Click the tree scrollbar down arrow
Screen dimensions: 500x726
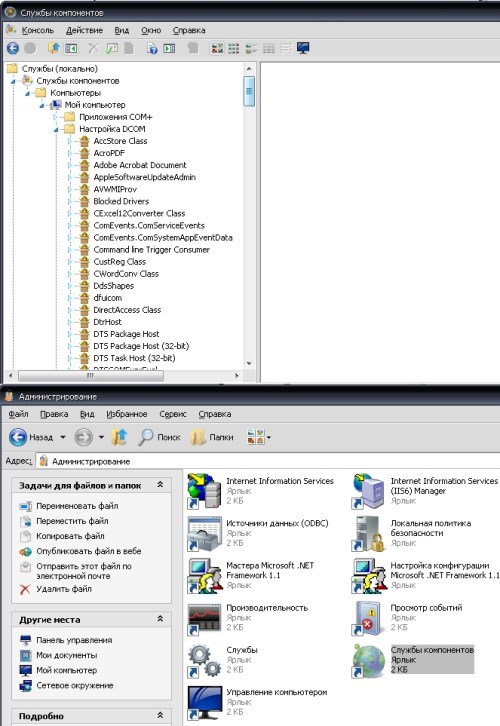click(x=249, y=363)
